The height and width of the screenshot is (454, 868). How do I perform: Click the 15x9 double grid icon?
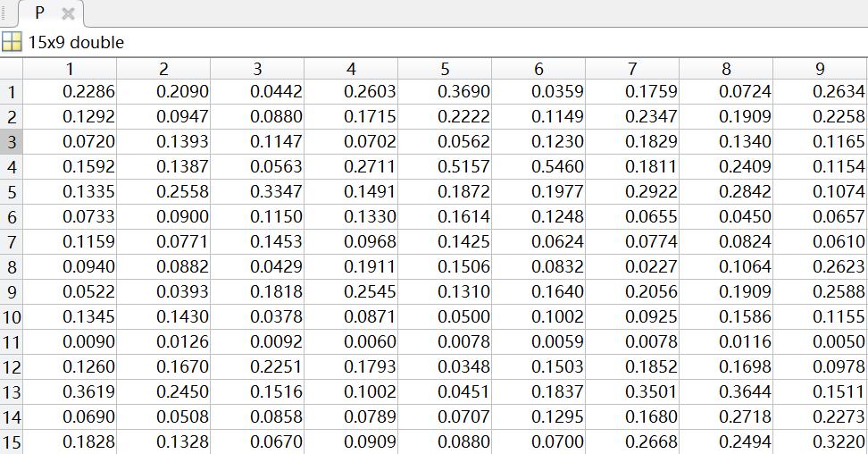pos(12,42)
